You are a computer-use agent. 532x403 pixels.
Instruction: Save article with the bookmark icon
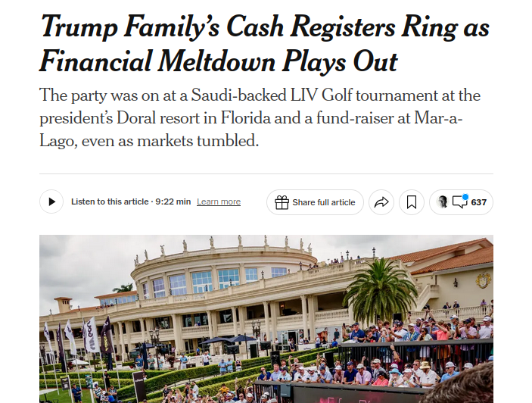(412, 202)
